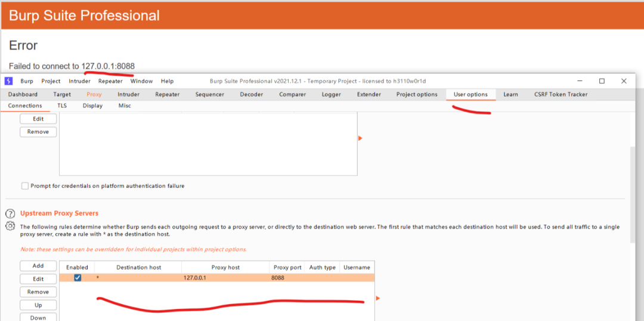Sort by Destination host column header
This screenshot has height=321, width=644.
[x=138, y=267]
